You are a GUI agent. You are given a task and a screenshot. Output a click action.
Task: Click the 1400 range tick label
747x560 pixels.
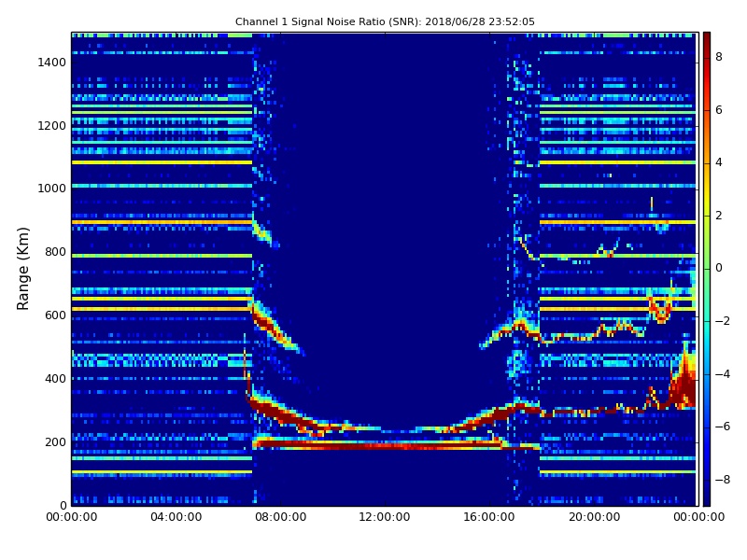(x=52, y=63)
